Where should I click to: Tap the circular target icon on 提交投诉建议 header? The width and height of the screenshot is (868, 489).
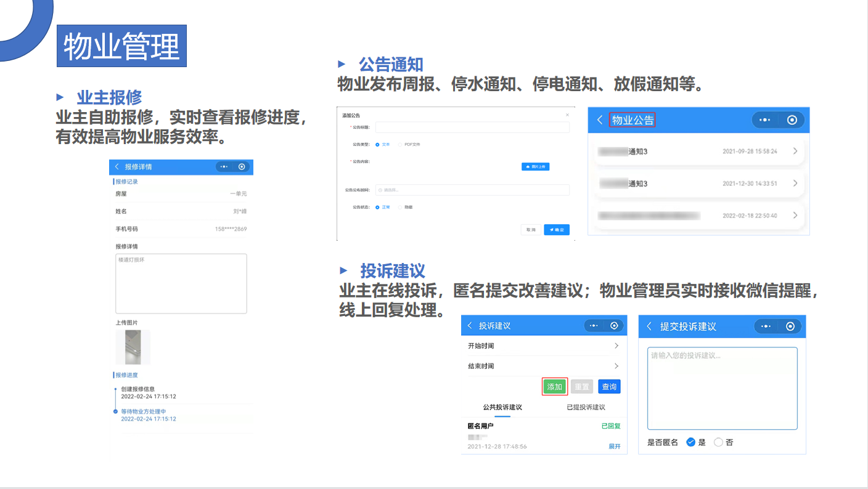792,326
